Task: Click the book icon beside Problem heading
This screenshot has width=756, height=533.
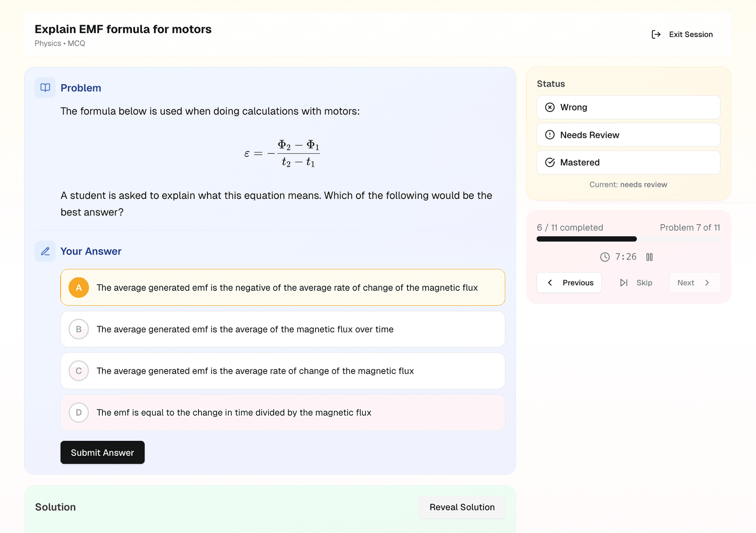Action: [45, 87]
